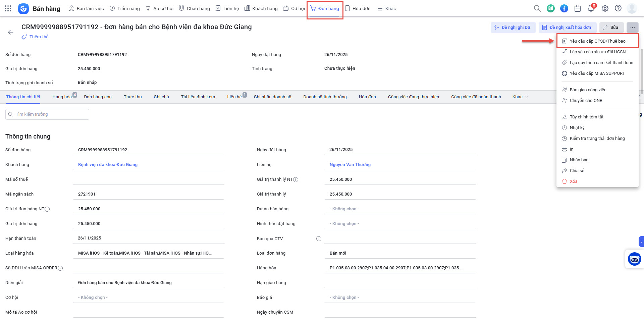Switch to the Hàng hóa tab
This screenshot has width=644, height=320.
[62, 97]
